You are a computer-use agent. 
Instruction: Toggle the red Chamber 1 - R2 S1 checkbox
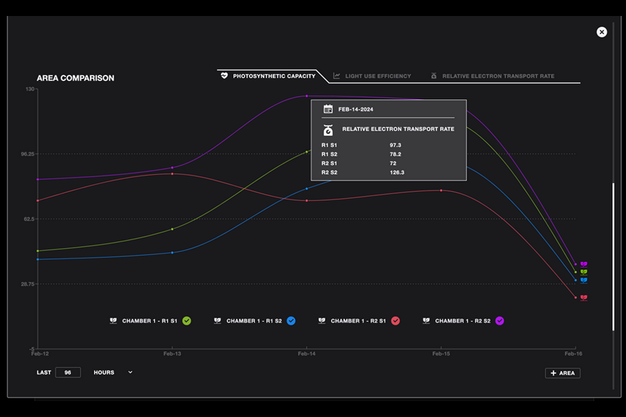point(396,321)
